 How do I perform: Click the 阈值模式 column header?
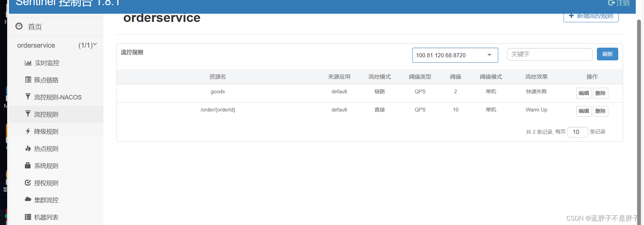tap(491, 77)
